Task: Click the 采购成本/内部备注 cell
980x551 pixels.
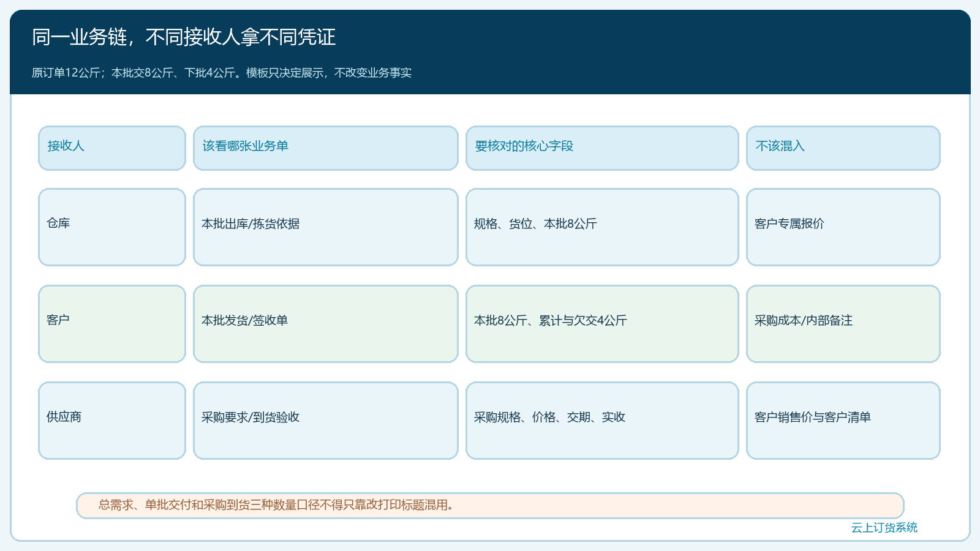Action: click(843, 324)
